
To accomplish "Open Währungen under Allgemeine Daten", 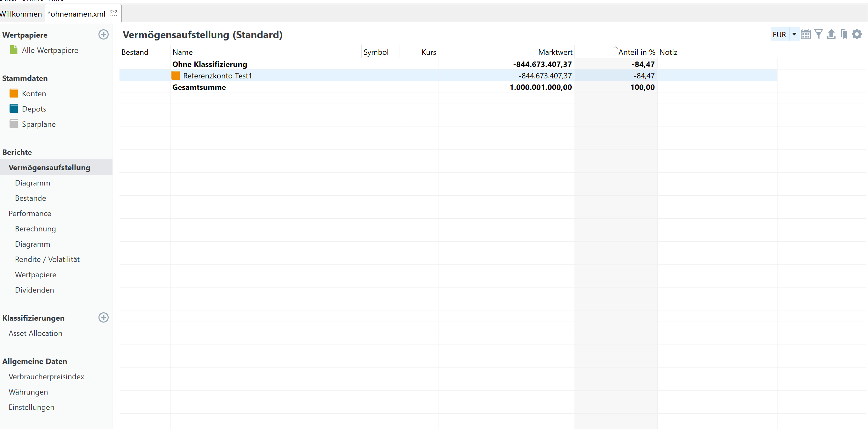I will click(x=28, y=392).
